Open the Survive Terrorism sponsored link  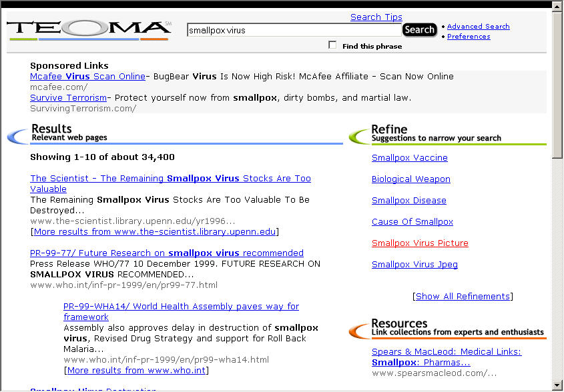(68, 98)
